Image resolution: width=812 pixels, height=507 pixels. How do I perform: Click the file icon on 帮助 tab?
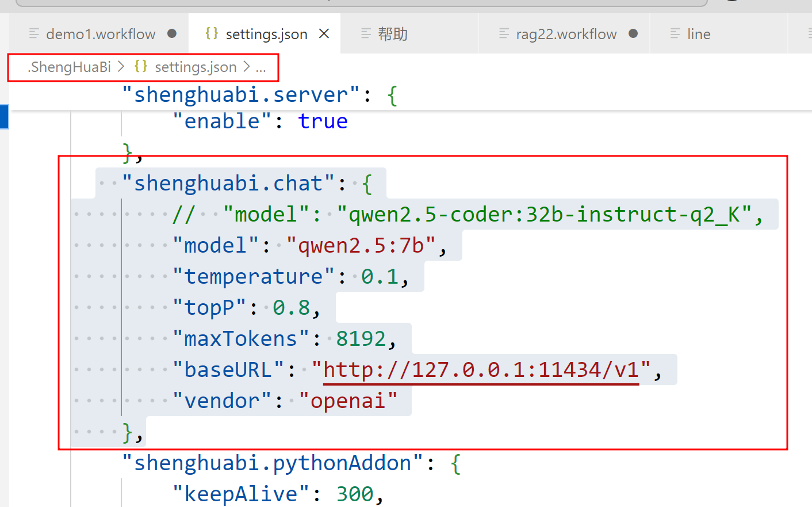coord(366,34)
